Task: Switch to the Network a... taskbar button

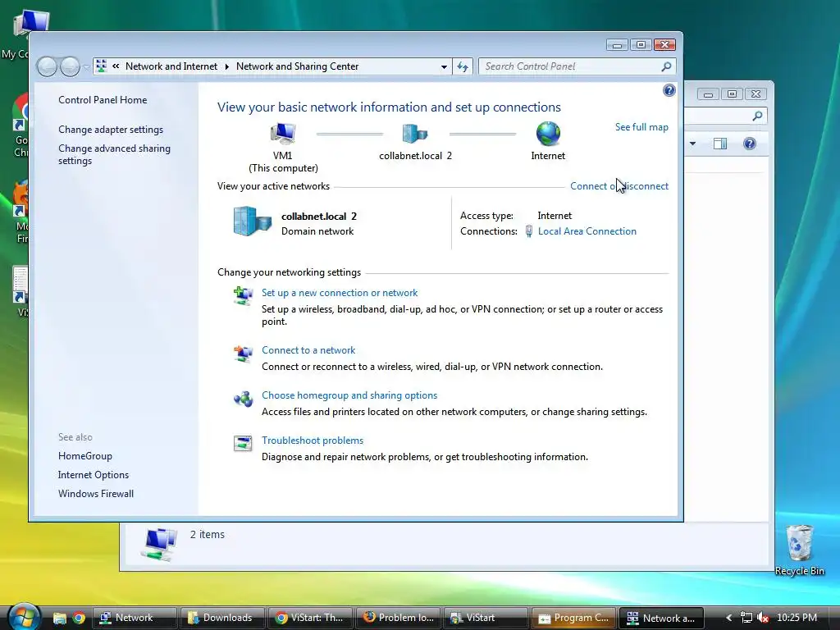Action: pos(662,618)
